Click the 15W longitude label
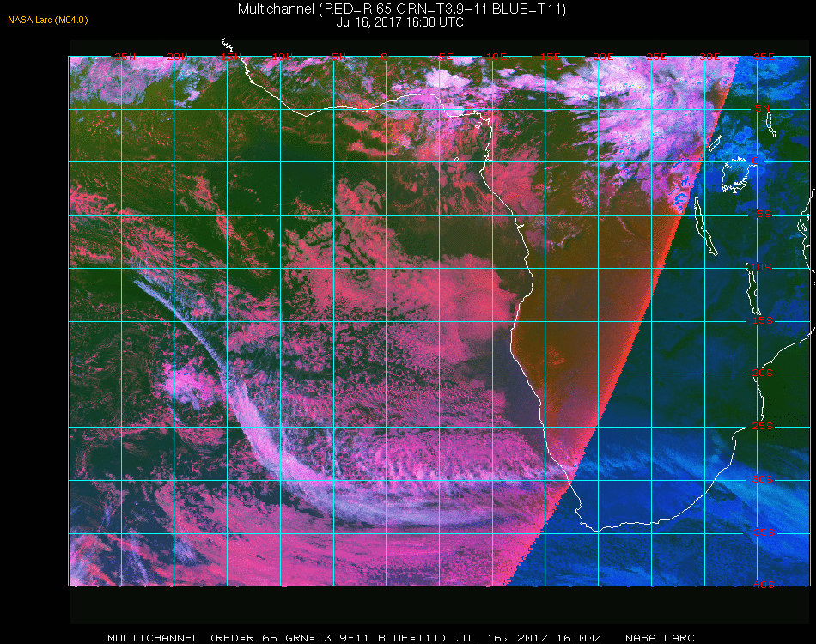Viewport: 816px width, 644px height. click(x=230, y=57)
